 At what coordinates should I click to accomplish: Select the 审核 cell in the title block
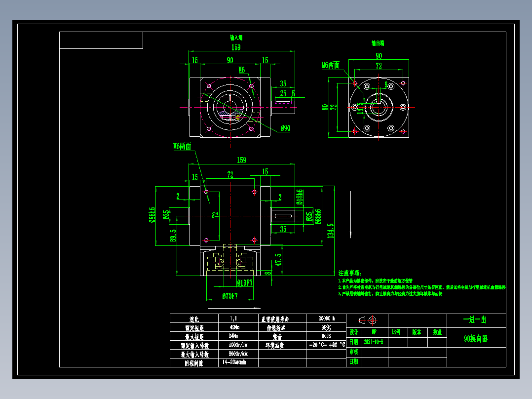[354, 351]
